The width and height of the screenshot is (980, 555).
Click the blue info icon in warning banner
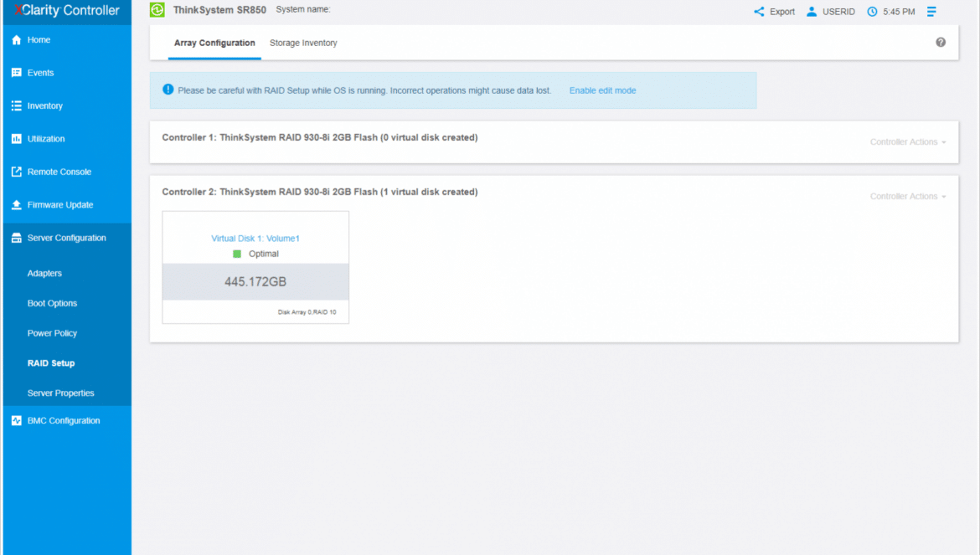[x=168, y=90]
